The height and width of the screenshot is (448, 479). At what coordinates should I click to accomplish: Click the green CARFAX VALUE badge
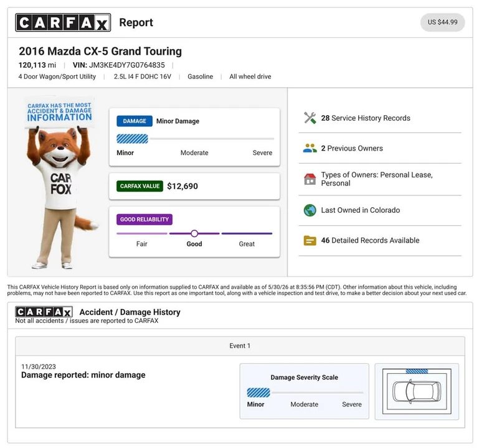pyautogui.click(x=140, y=186)
